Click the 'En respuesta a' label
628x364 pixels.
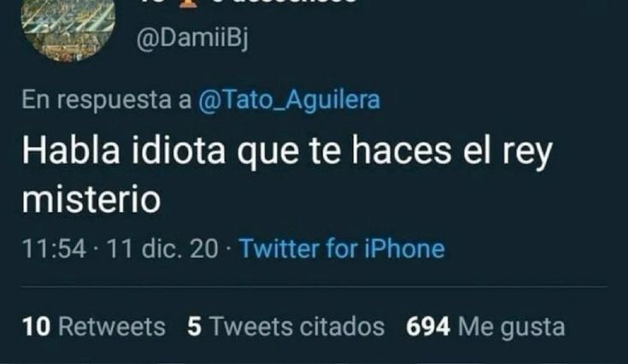pos(107,100)
